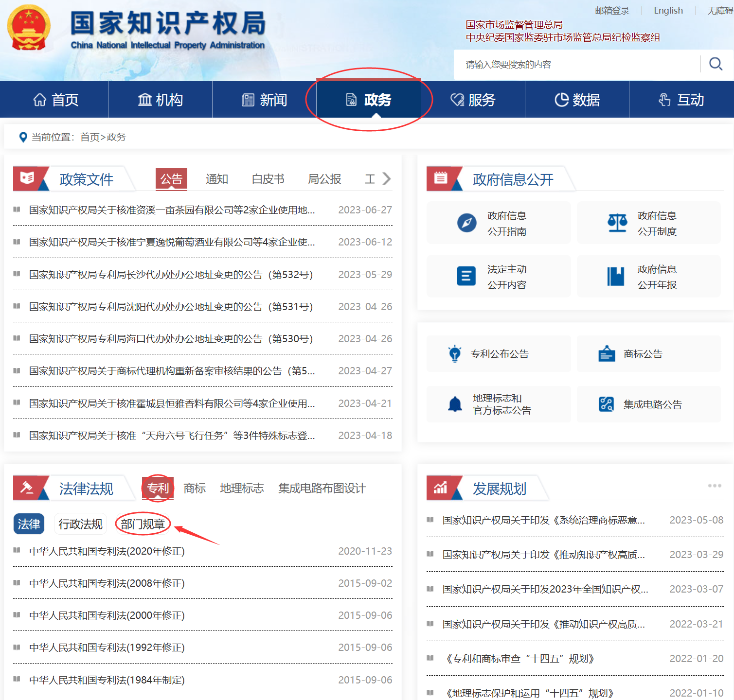The width and height of the screenshot is (734, 700).
Task: Switch to the English version
Action: tap(668, 11)
